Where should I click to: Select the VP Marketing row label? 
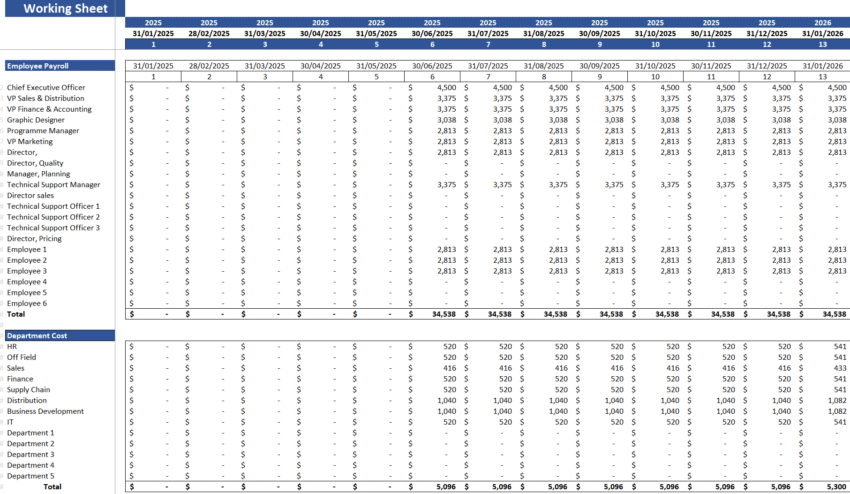tap(30, 142)
